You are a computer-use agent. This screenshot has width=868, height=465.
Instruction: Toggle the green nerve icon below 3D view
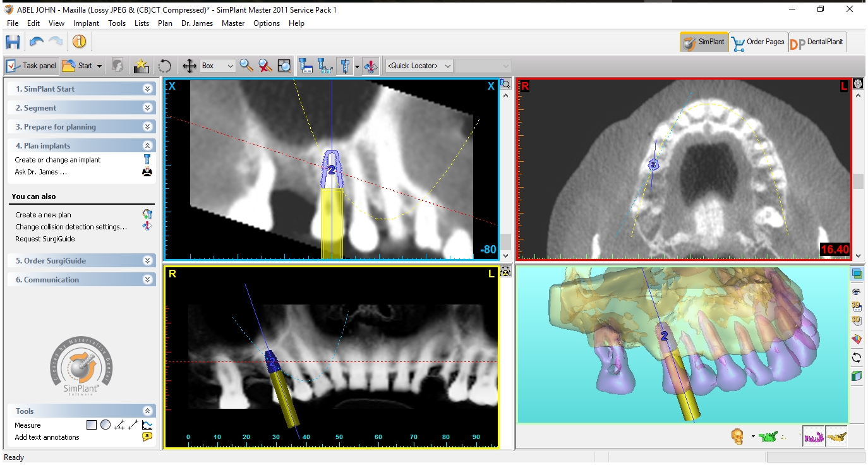[768, 436]
